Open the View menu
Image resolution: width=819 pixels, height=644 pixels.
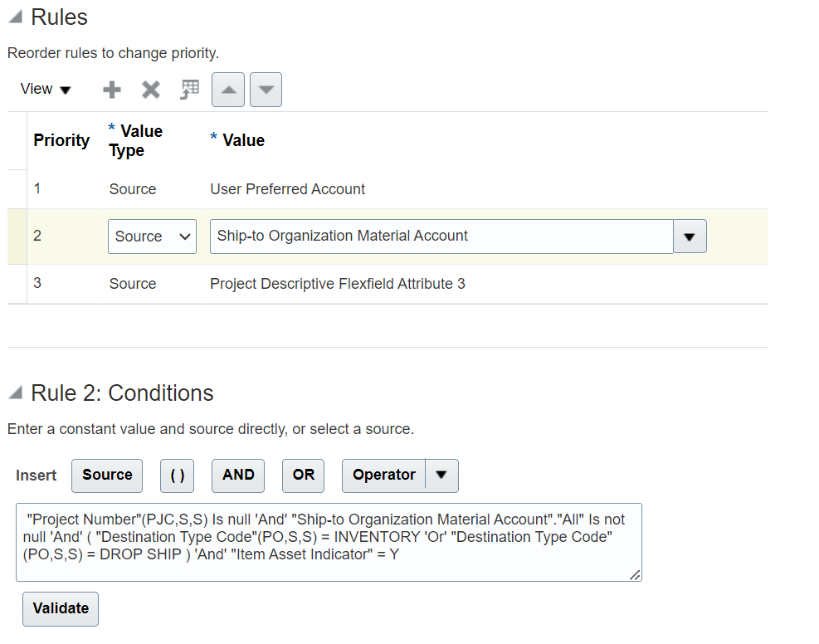click(x=46, y=90)
